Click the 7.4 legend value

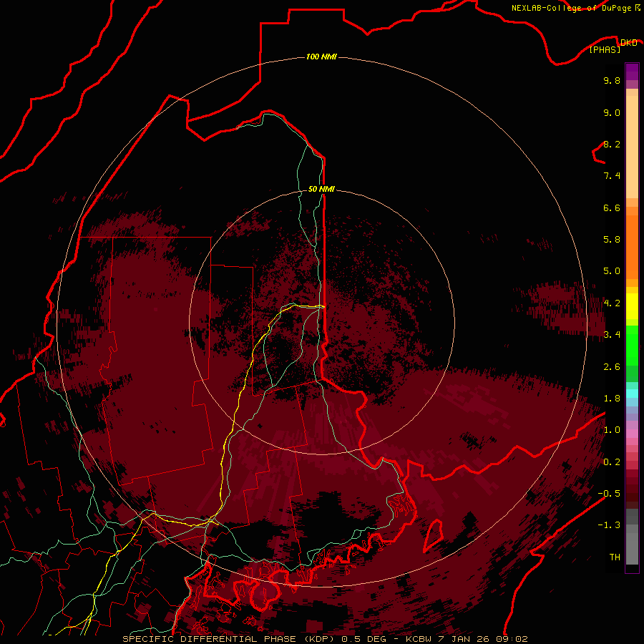[612, 176]
